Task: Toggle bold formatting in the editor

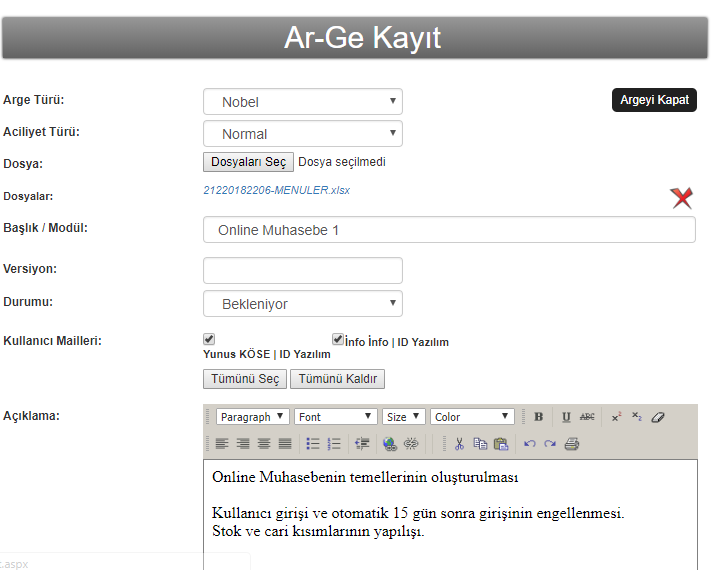Action: [x=539, y=417]
